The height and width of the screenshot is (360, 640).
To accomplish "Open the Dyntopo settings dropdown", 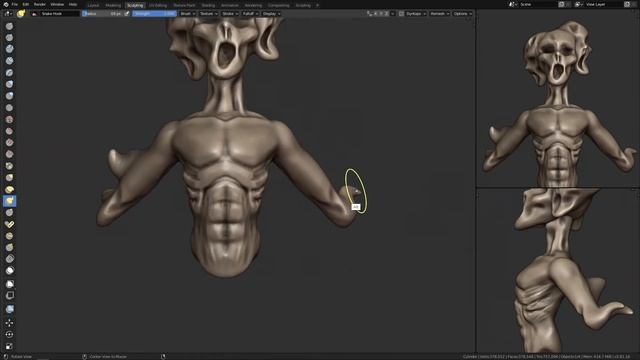I will 416,13.
